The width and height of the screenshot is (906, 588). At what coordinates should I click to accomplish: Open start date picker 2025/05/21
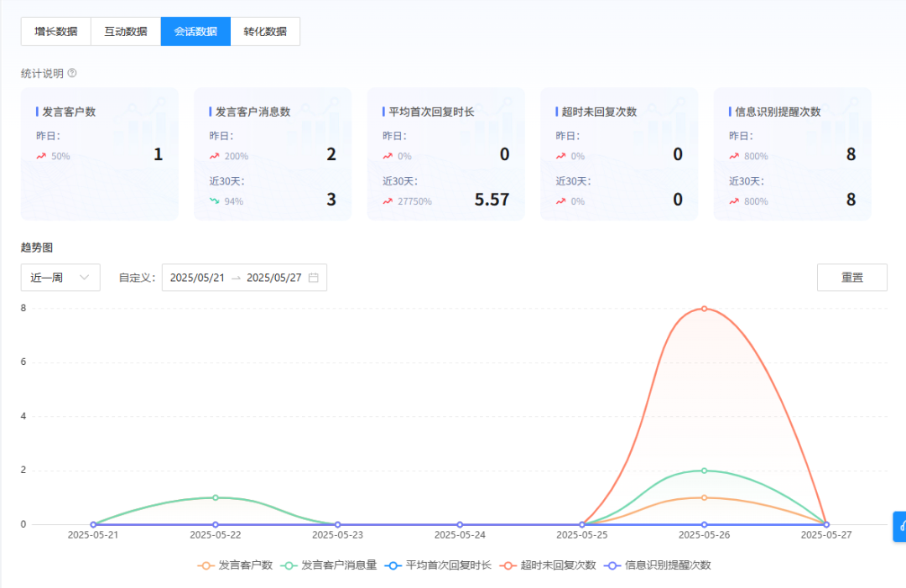click(x=197, y=278)
